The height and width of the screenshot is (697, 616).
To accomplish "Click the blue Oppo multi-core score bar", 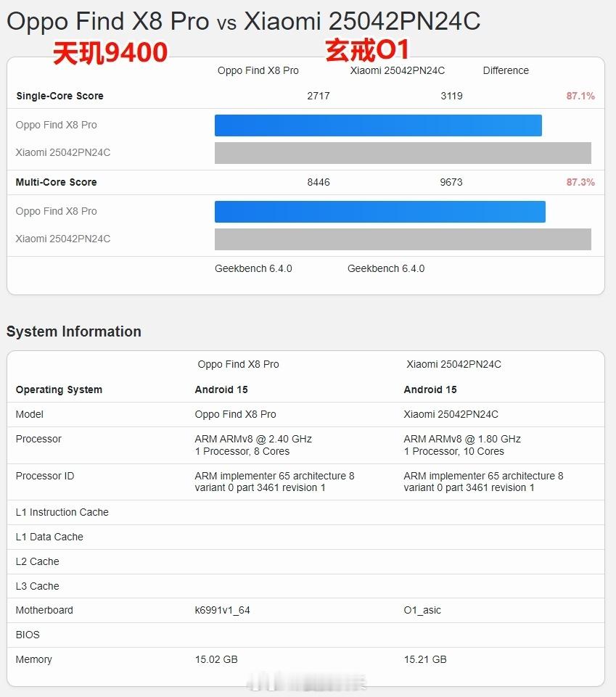I will click(379, 212).
